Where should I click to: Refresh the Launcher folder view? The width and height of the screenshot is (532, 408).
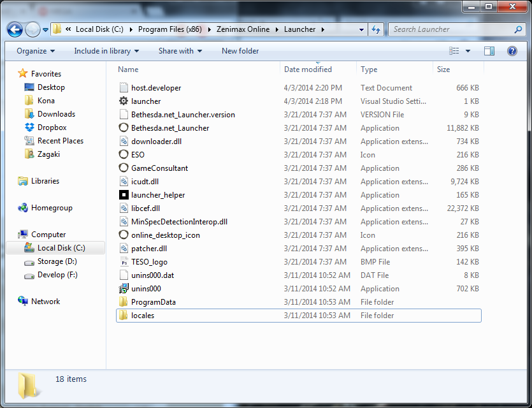[x=376, y=29]
